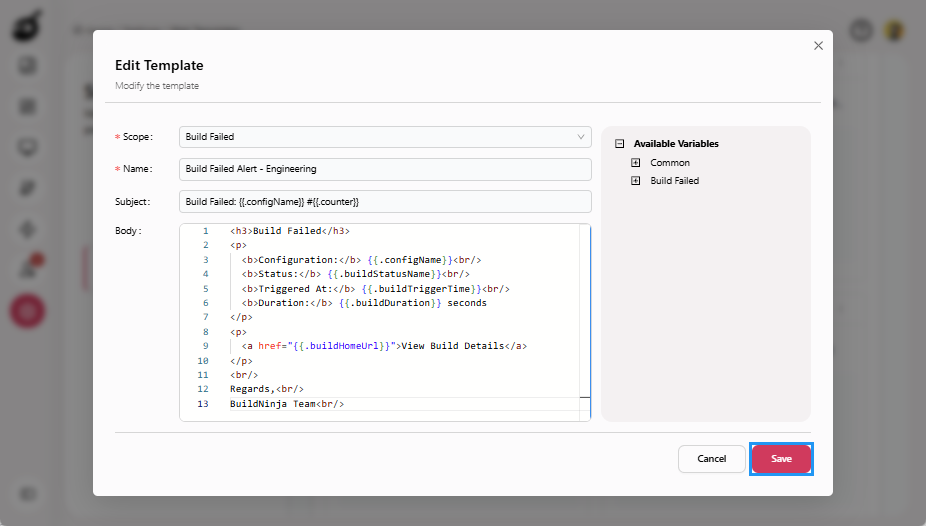This screenshot has height=526, width=926.
Task: Select the Common label in the variables tree
Action: pyautogui.click(x=669, y=163)
